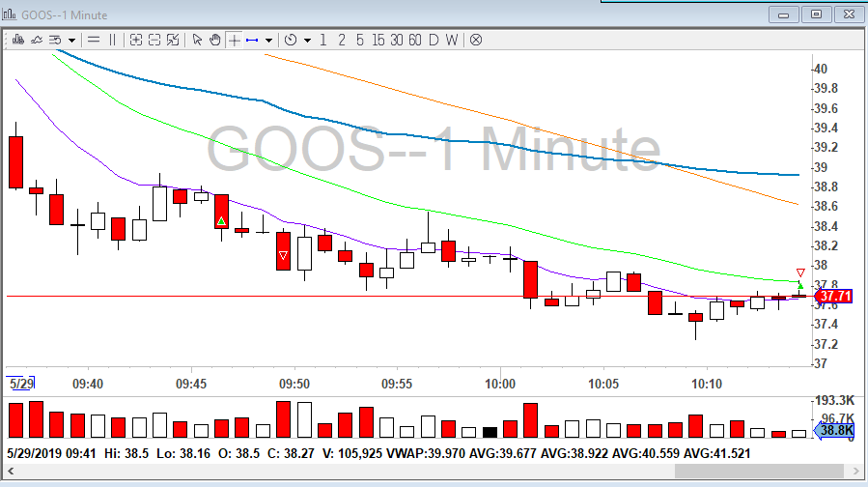Select the horizontal lines tool
Image resolution: width=868 pixels, height=487 pixels.
pos(94,40)
